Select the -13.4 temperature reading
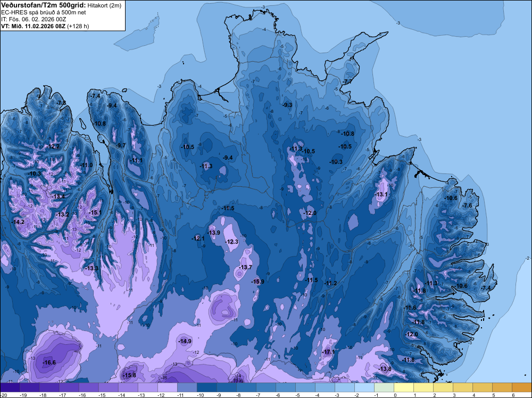This screenshot has height=398, width=532. click(x=59, y=196)
